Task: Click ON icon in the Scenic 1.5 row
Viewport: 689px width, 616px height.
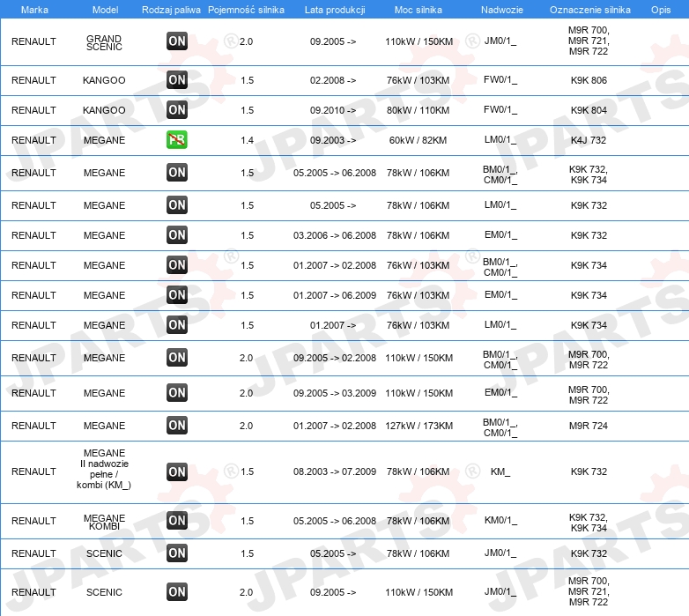Action: pyautogui.click(x=177, y=553)
